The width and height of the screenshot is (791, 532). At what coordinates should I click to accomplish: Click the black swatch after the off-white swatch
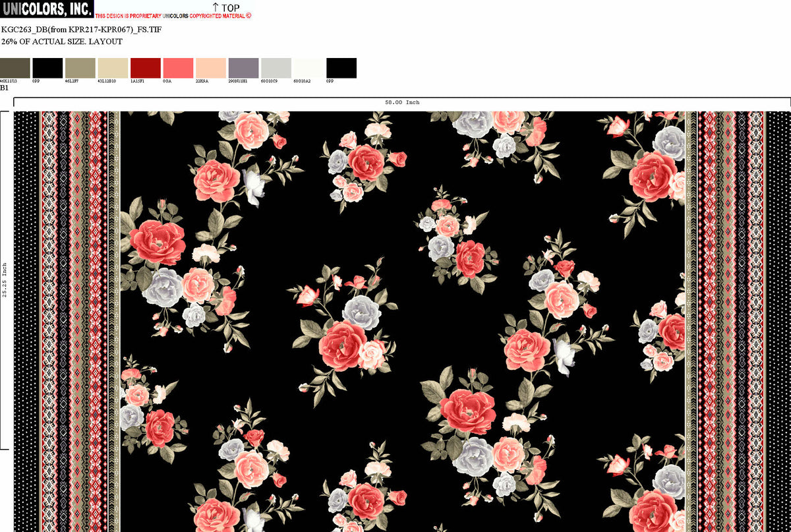pos(341,68)
